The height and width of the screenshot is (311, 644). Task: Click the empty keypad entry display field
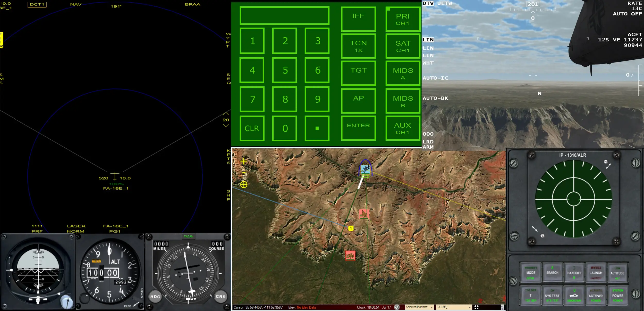tap(284, 15)
